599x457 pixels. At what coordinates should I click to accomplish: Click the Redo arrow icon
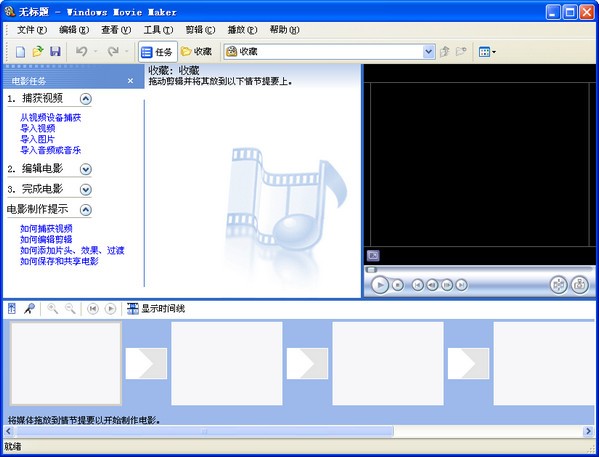113,51
